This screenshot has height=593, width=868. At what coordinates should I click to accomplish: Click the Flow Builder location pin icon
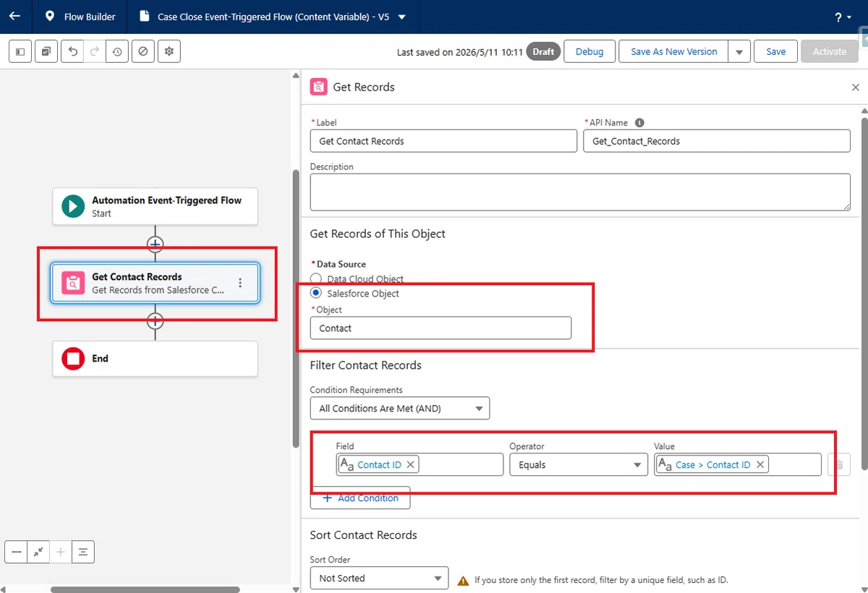coord(49,16)
